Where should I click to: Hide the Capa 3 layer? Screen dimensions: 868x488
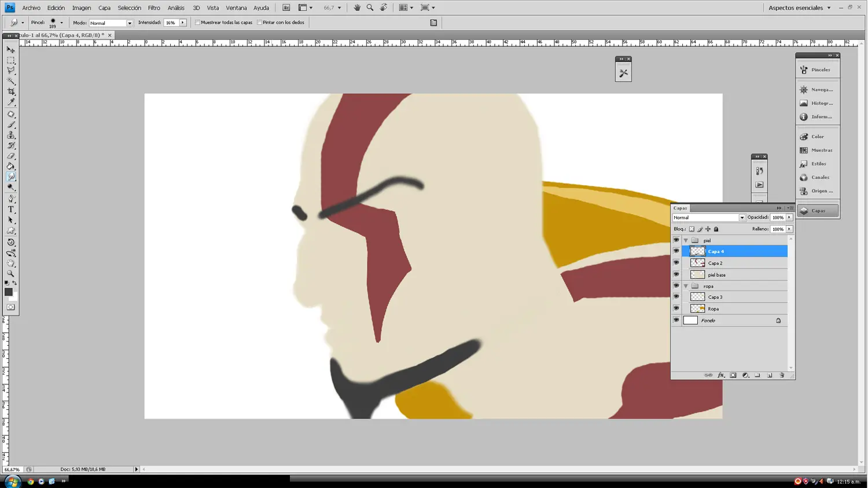[x=676, y=296]
